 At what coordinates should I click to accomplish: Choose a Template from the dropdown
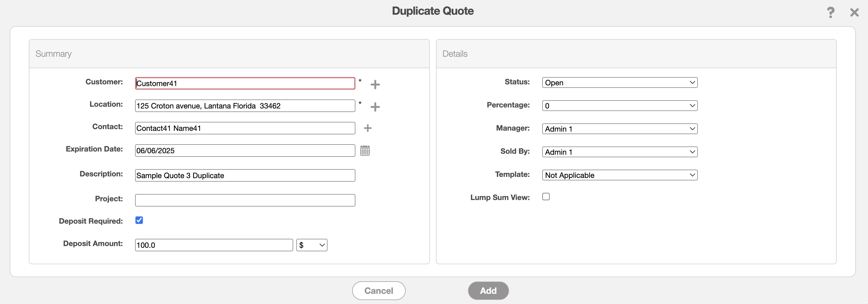[619, 175]
